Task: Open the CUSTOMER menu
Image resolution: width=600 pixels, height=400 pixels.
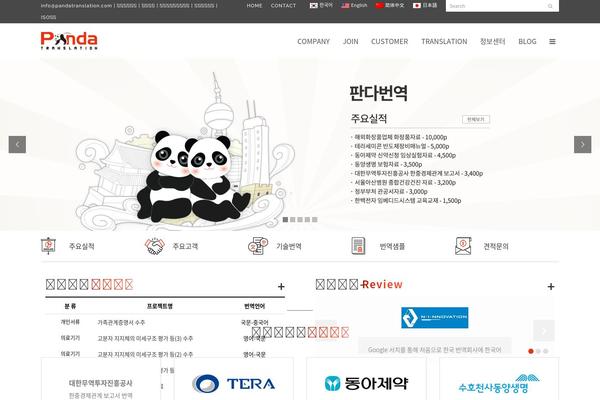Action: click(x=390, y=41)
